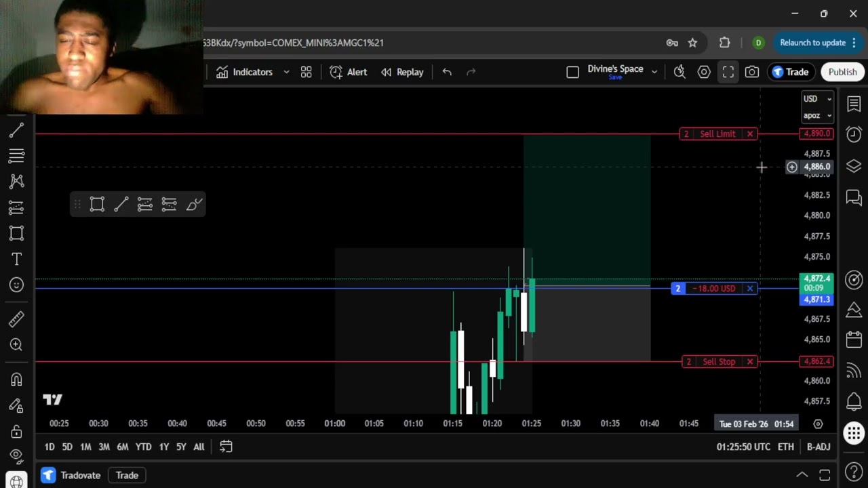
Task: Toggle hide all drawings eye icon
Action: coord(16,455)
